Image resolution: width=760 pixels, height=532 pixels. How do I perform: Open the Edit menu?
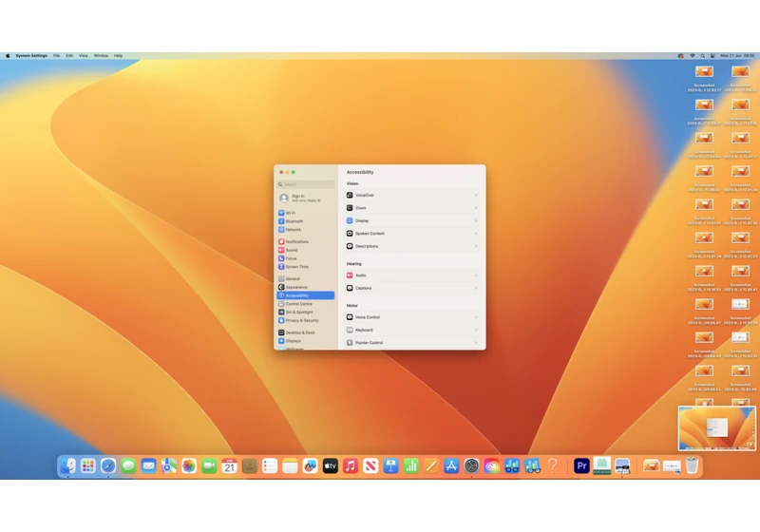pos(69,56)
